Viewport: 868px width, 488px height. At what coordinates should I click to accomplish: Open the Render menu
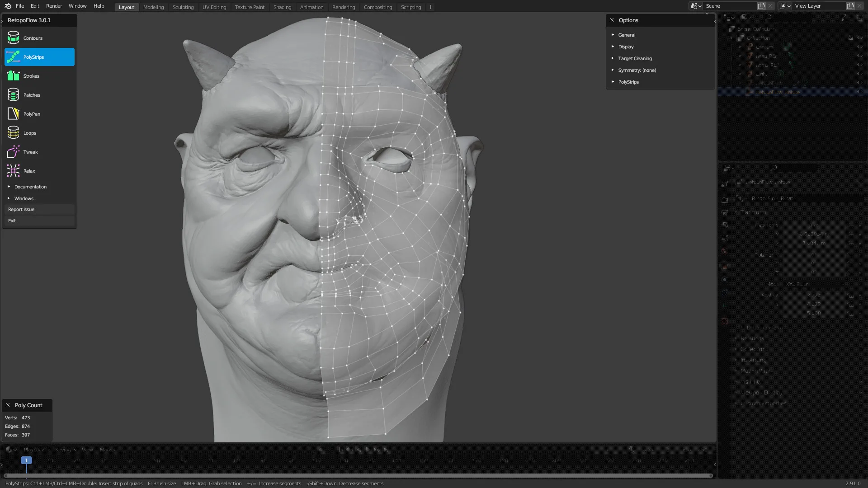54,6
